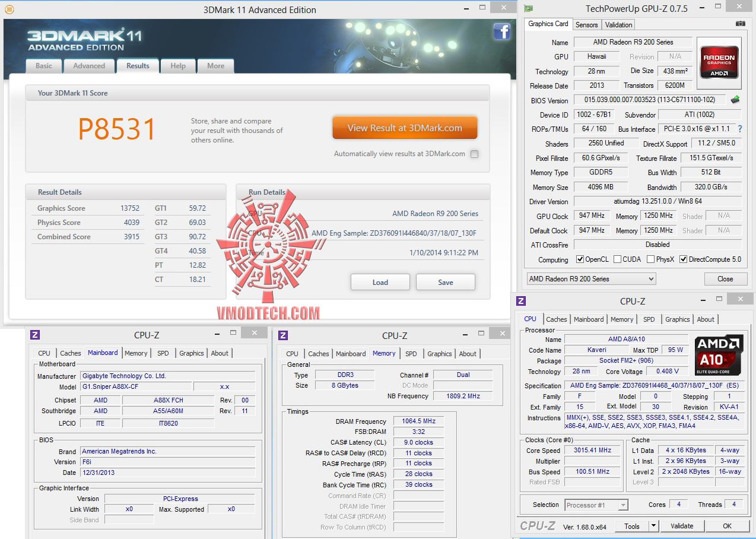Open the Validation tab in GPU-Z
Screen dimensions: 756x539
619,25
